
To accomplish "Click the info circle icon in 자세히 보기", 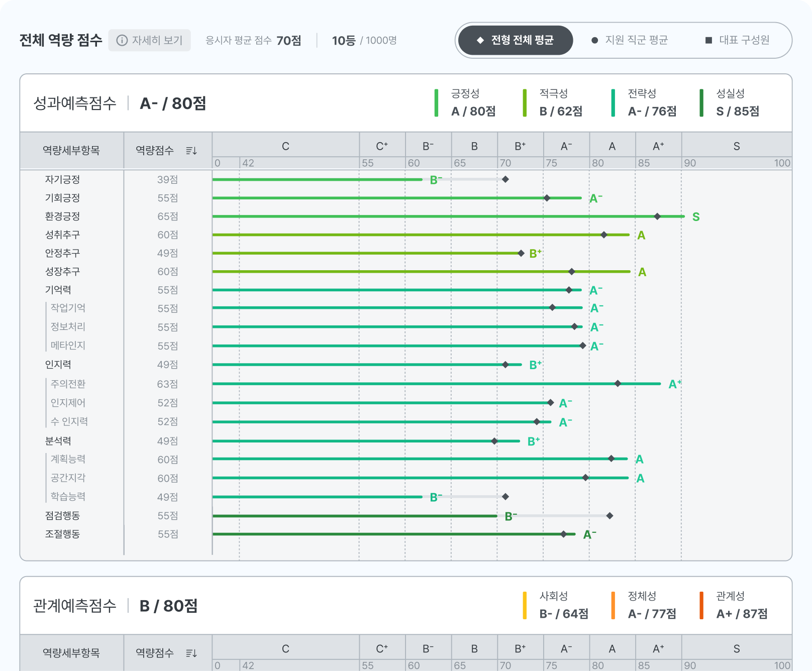I will pos(122,40).
